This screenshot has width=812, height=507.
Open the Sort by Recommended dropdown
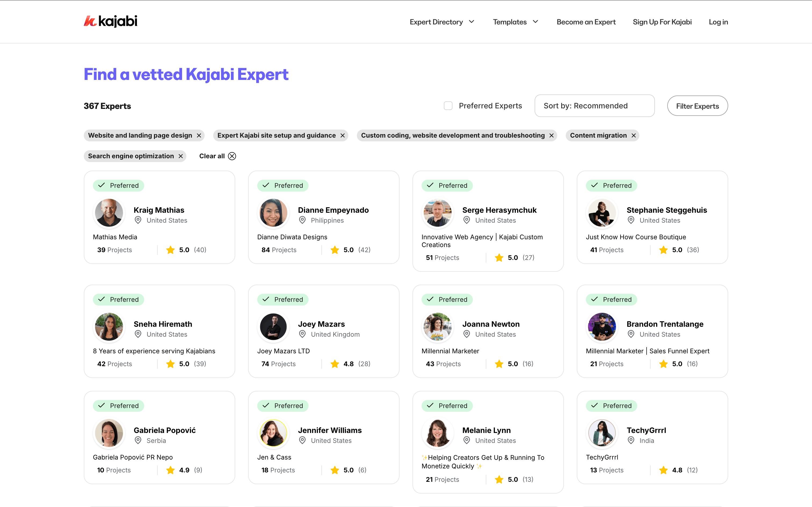(x=594, y=106)
